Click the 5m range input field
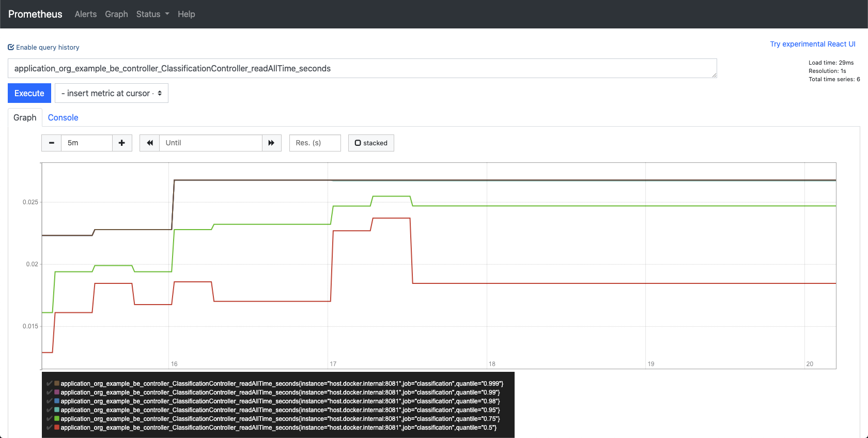868x438 pixels. pos(87,143)
